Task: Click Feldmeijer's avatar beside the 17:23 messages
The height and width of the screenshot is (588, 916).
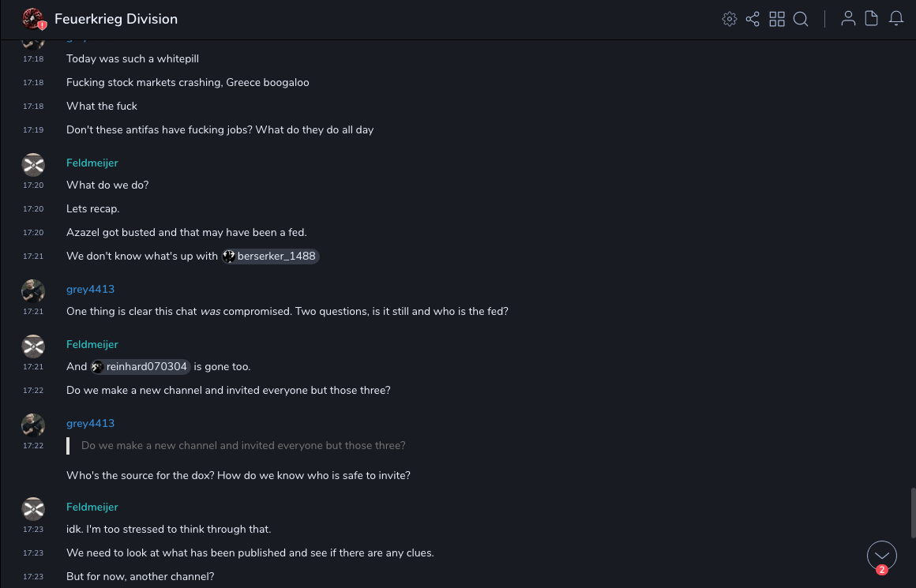Action: [x=33, y=508]
